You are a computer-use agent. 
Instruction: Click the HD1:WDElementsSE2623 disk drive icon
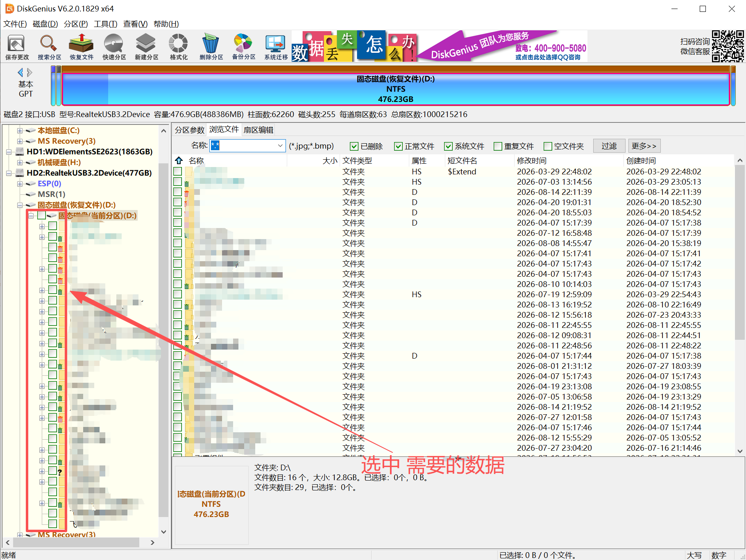click(20, 151)
